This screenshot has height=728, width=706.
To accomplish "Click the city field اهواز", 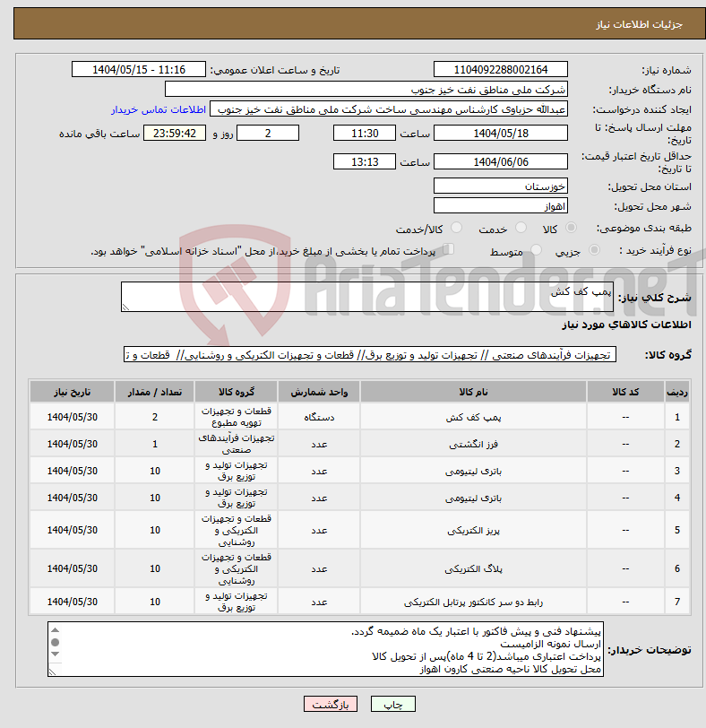I will click(x=501, y=206).
